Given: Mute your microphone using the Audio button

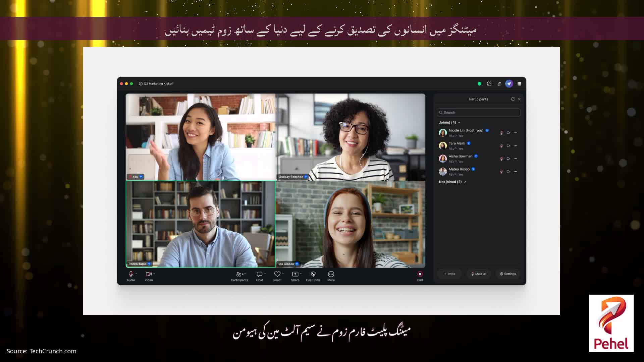Looking at the screenshot, I should (x=130, y=274).
